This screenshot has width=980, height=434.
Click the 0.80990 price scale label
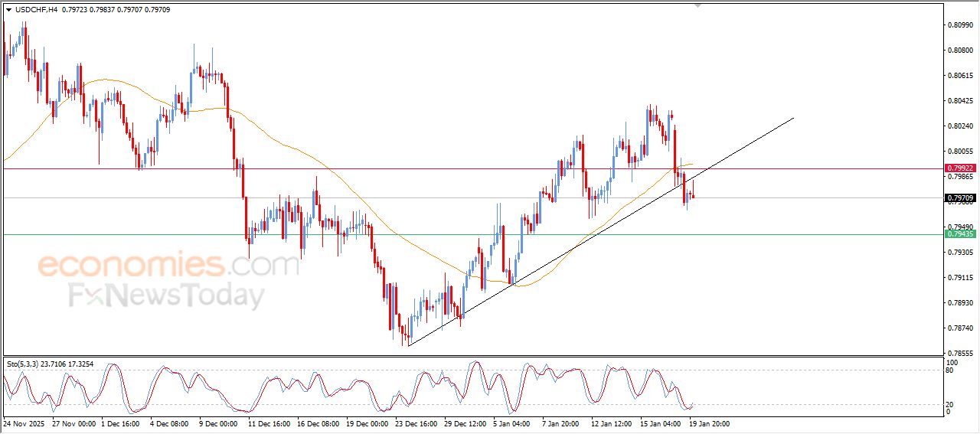960,25
